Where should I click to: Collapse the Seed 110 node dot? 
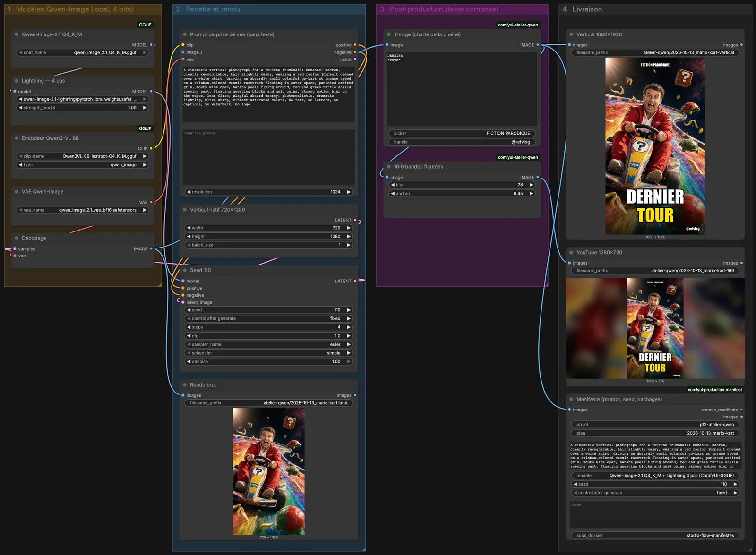click(x=185, y=271)
